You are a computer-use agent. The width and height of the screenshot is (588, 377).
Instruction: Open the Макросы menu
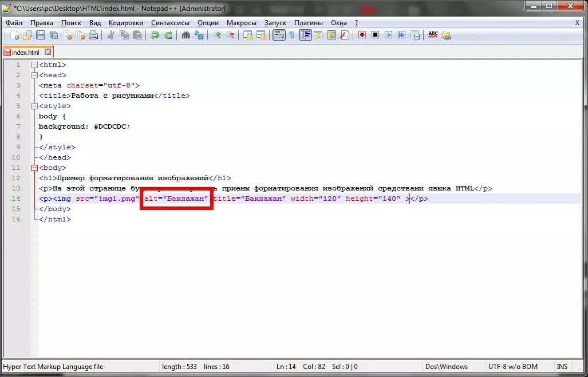pos(242,23)
